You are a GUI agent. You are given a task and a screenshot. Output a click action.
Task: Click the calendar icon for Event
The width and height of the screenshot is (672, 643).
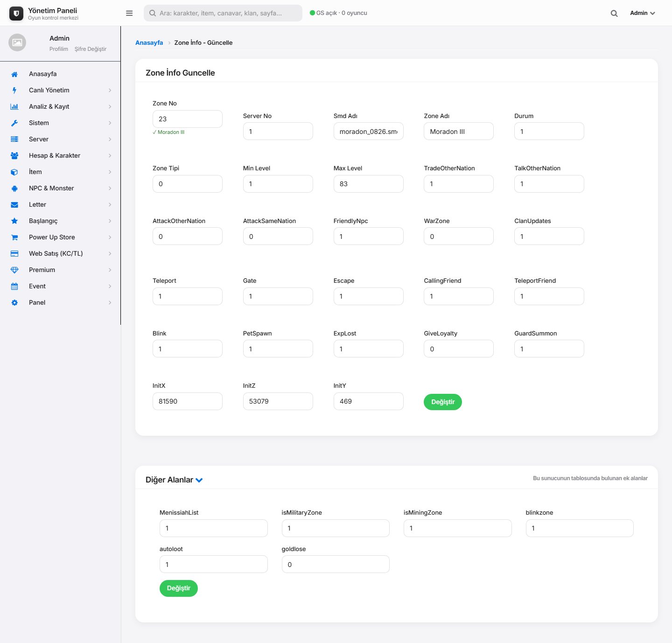click(x=14, y=287)
